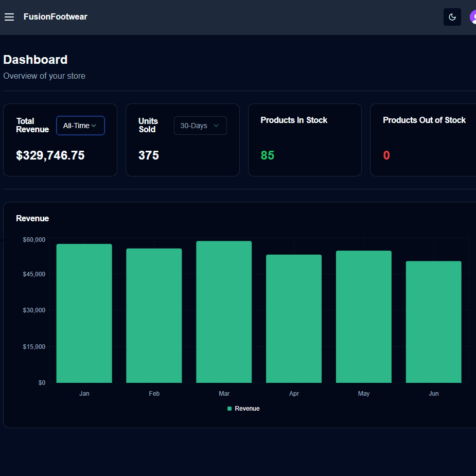
Task: Click the red 0 out-of-stock count
Action: [386, 155]
